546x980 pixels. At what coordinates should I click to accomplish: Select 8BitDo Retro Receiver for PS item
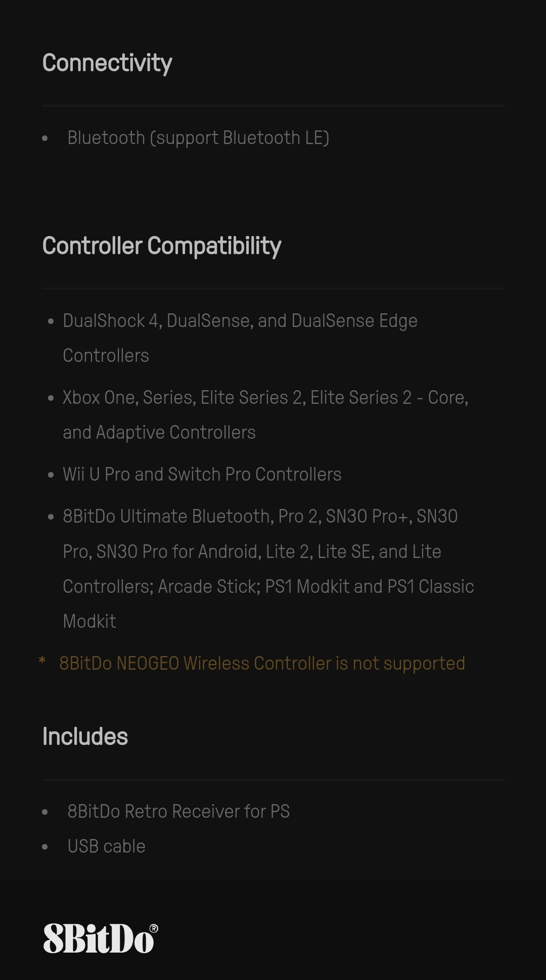click(x=178, y=811)
